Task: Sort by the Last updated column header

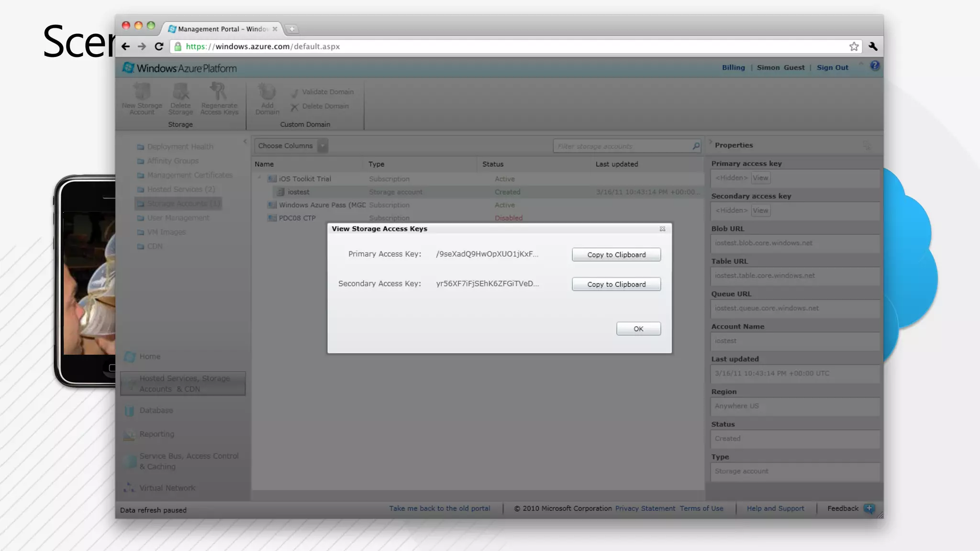Action: pos(617,164)
